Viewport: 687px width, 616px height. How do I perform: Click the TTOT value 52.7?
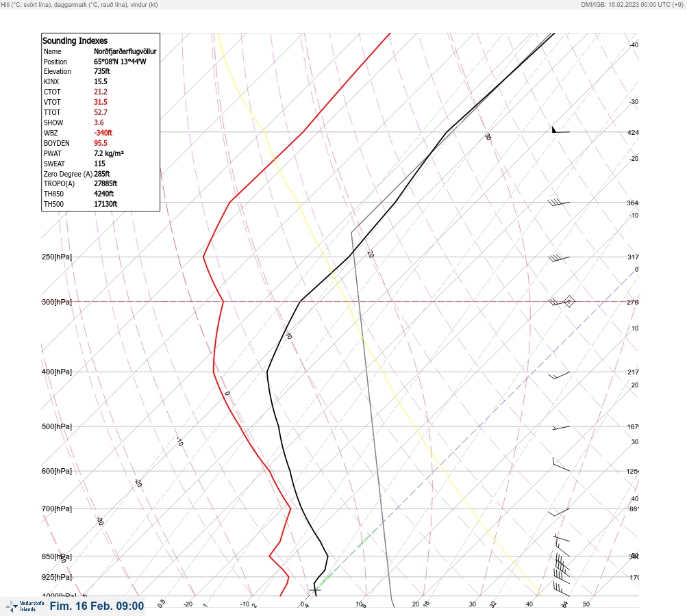click(x=100, y=112)
